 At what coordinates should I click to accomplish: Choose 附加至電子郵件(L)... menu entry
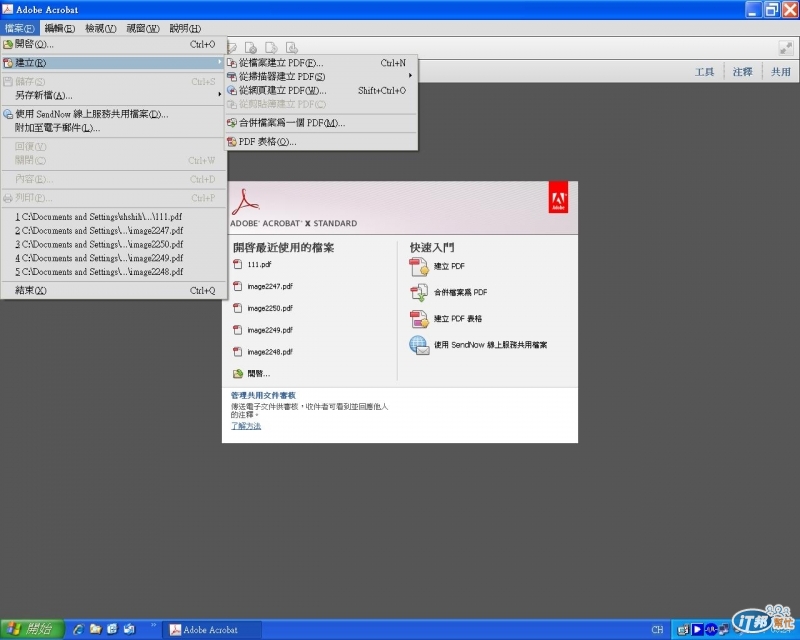tap(114, 128)
